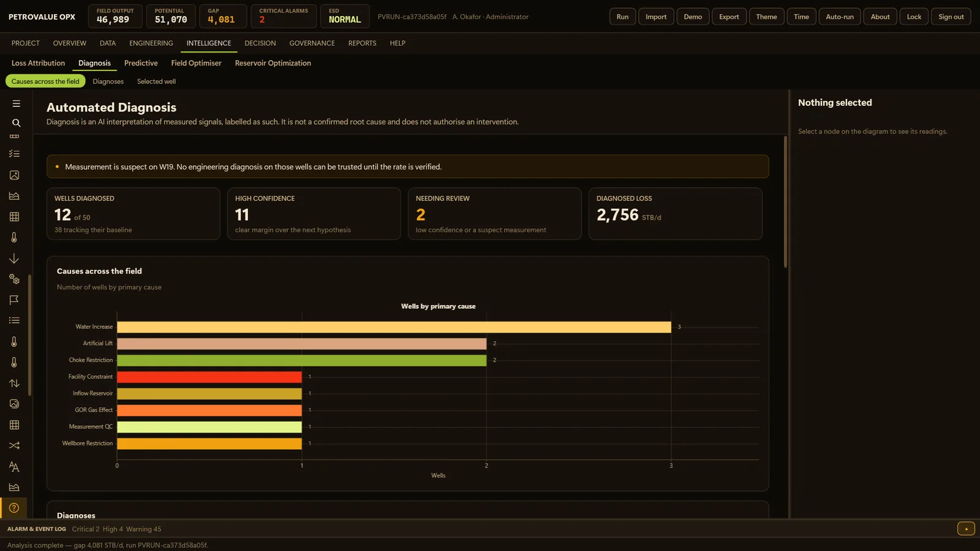This screenshot has height=551, width=980.
Task: Open the checklist icon in sidebar
Action: click(x=14, y=154)
